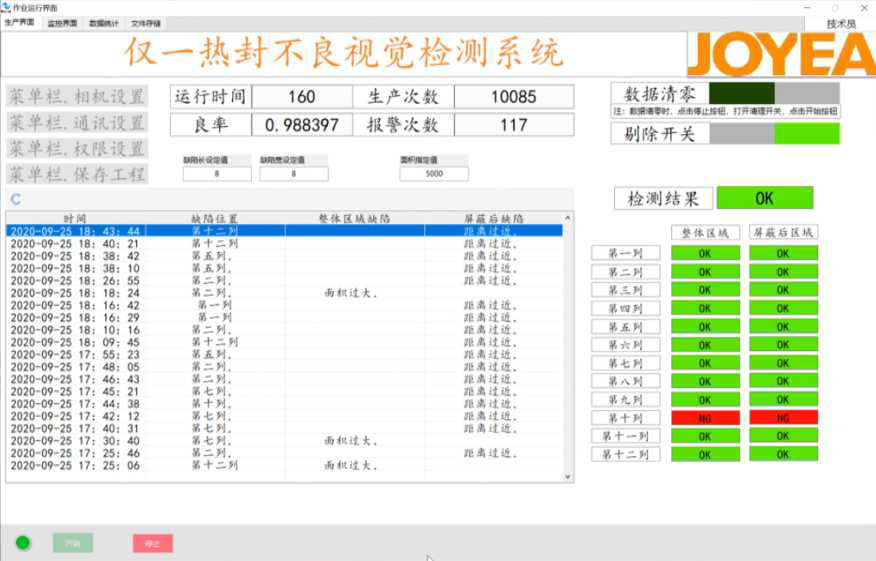This screenshot has width=876, height=561.
Task: Click the defect list scrollbar up arrow
Action: (x=568, y=218)
